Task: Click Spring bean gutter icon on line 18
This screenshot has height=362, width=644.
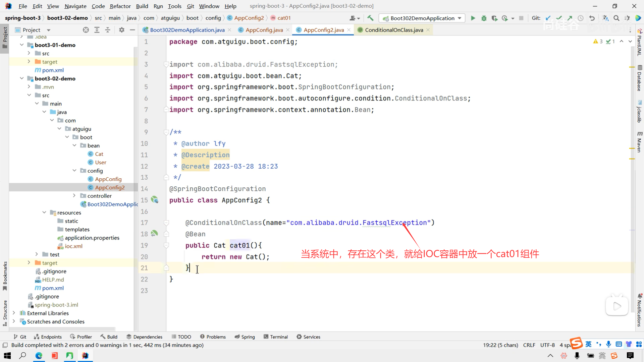Action: coord(154,233)
